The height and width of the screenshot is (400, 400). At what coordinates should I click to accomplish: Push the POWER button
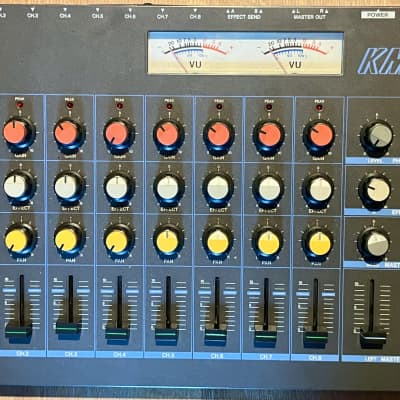click(378, 15)
